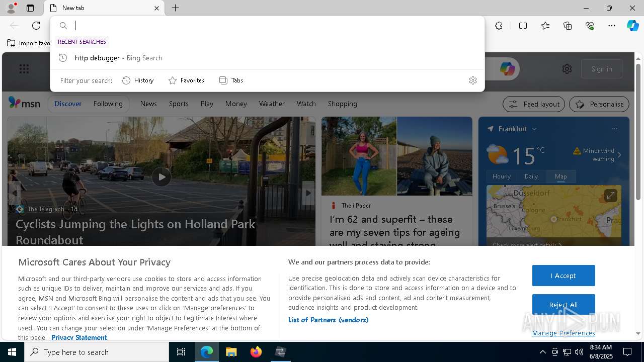The image size is (644, 362).
Task: Open the Play section
Action: point(207,104)
